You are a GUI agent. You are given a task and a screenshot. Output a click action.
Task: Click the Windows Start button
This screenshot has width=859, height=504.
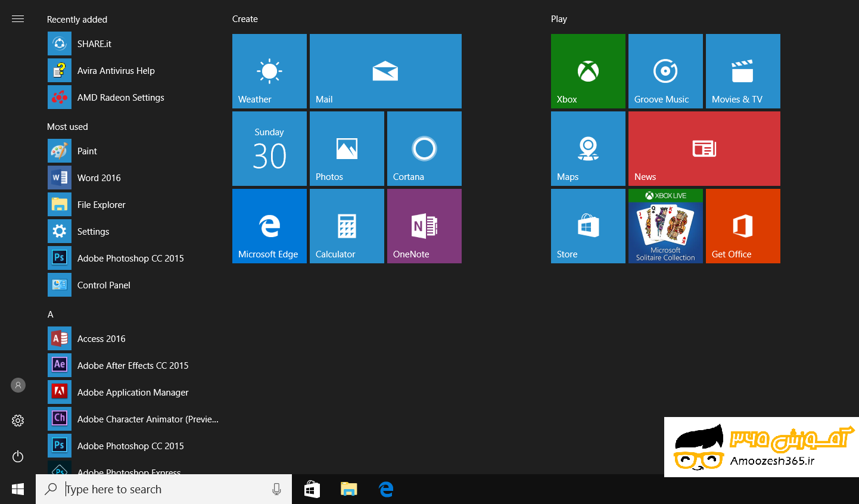pos(18,489)
